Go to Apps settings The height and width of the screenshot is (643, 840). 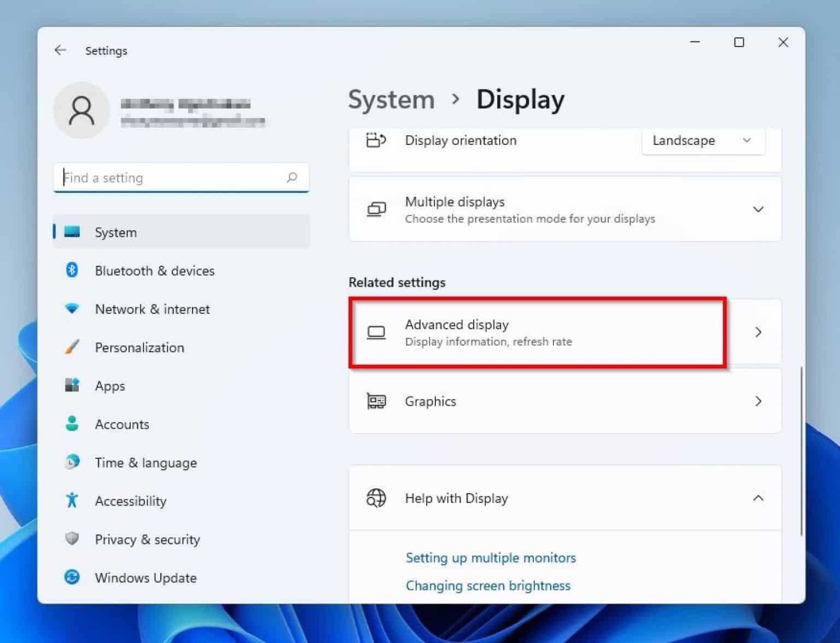click(x=181, y=385)
